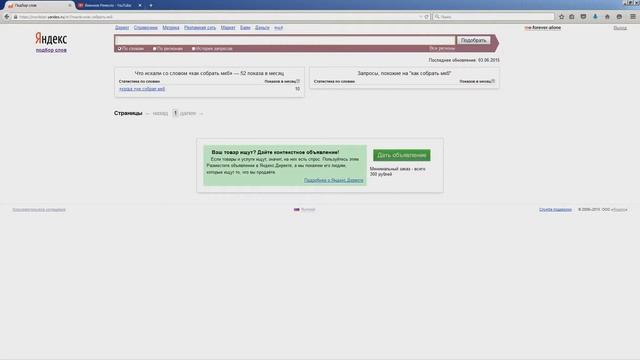Switch to the YouTube tab
The width and height of the screenshot is (640, 360).
108,6
